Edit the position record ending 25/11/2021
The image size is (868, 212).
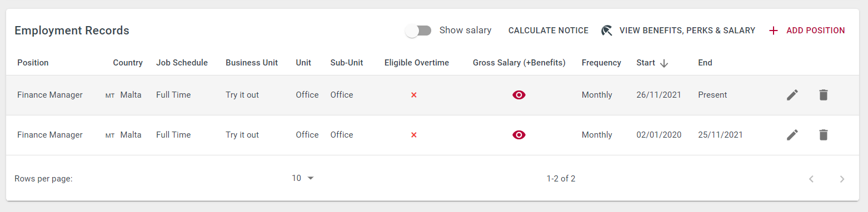click(792, 135)
